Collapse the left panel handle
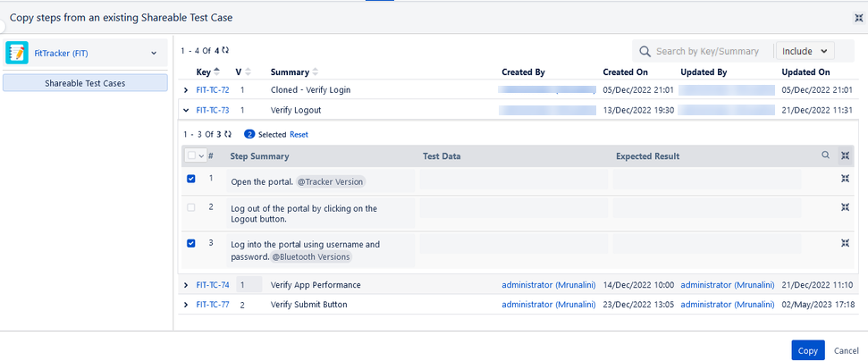Screen dimensions: 868x361 [2, 27]
